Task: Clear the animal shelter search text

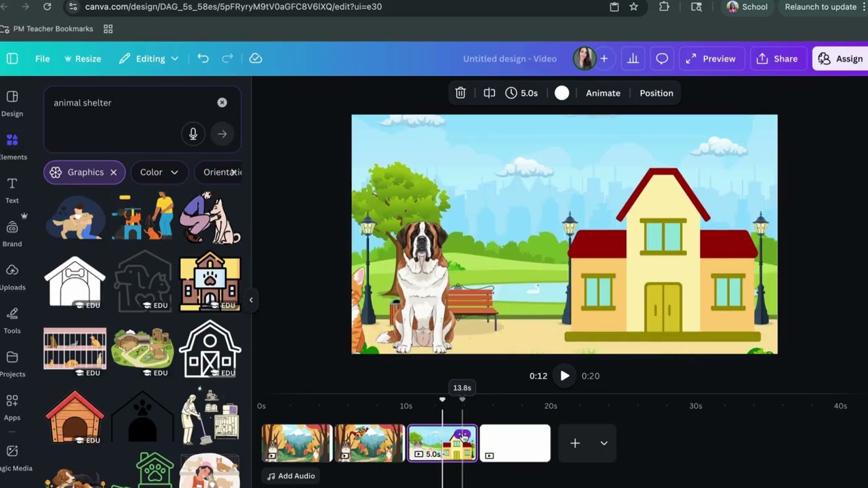Action: pos(222,102)
